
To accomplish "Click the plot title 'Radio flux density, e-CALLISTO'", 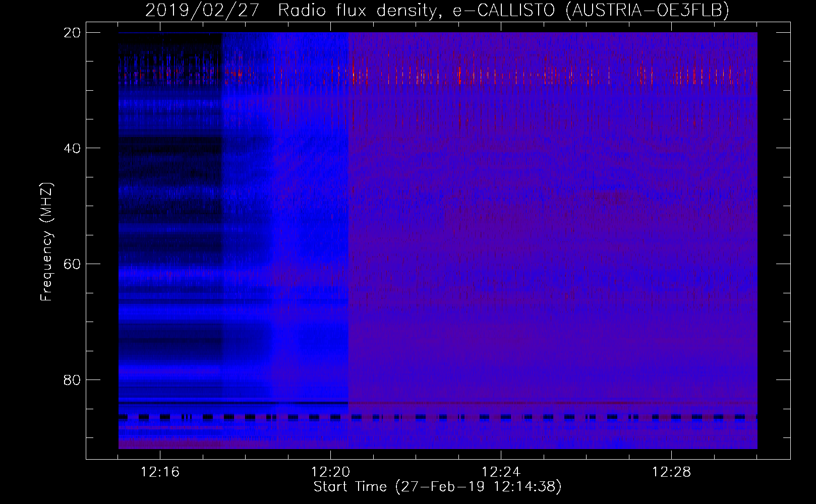I will point(417,10).
